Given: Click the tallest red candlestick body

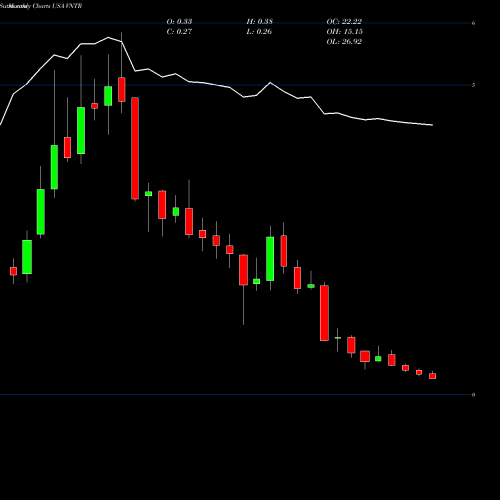Looking at the screenshot, I should pyautogui.click(x=135, y=148).
